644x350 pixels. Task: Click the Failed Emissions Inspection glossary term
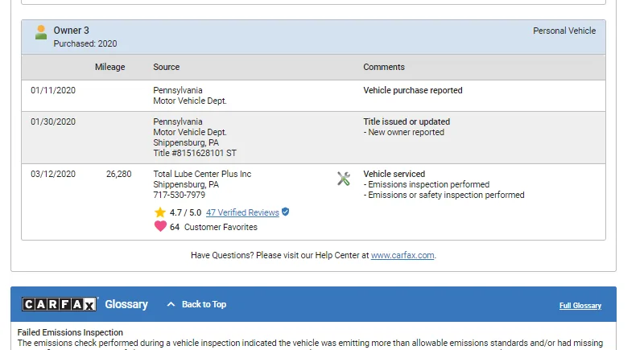70,332
